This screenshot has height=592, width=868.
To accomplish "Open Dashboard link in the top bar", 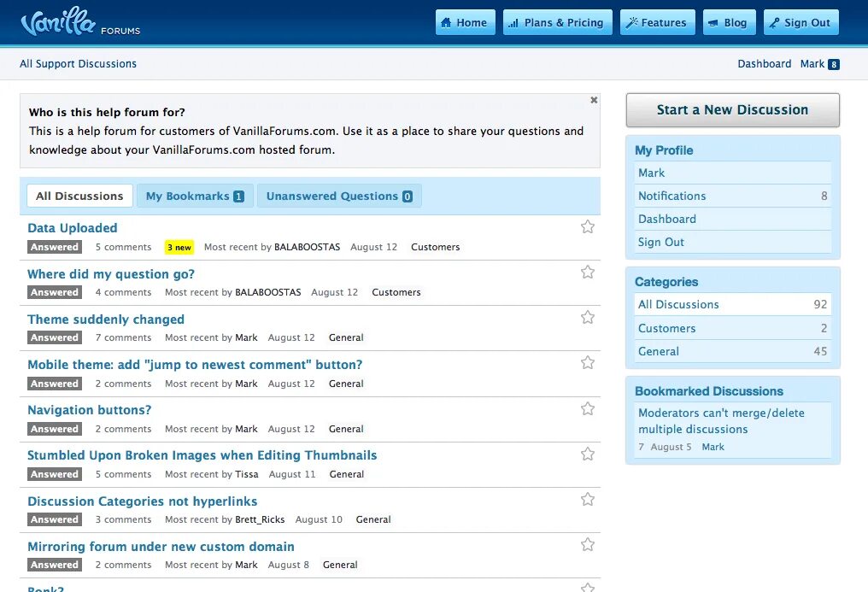I will tap(764, 63).
